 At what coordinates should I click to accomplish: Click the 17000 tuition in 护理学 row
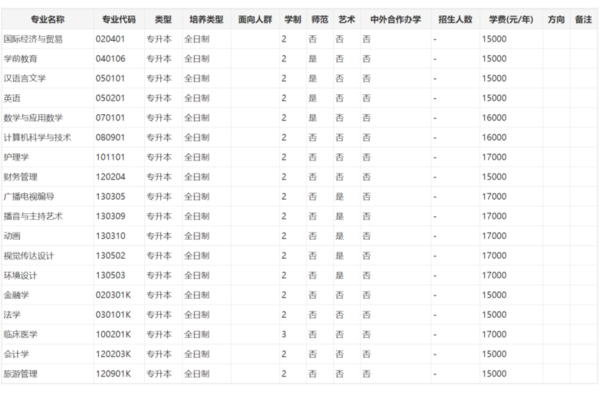(494, 157)
